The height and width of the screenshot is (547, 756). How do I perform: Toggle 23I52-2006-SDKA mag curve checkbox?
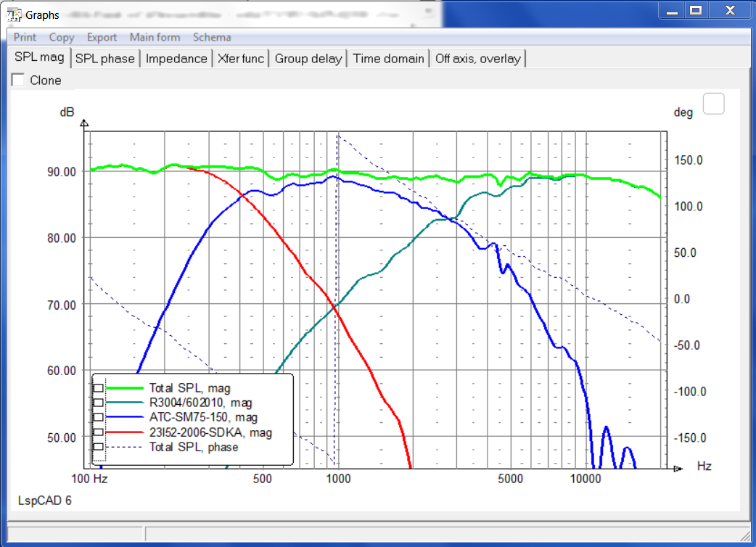coord(98,433)
